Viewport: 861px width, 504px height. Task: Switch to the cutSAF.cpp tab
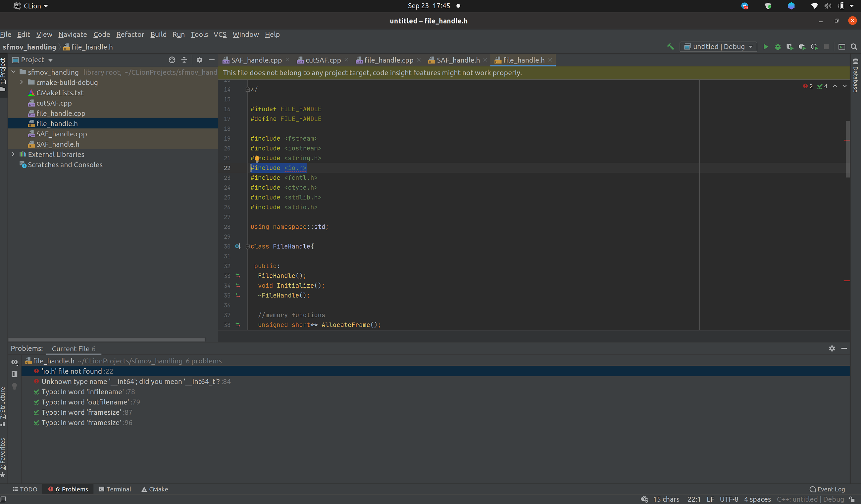pos(323,60)
